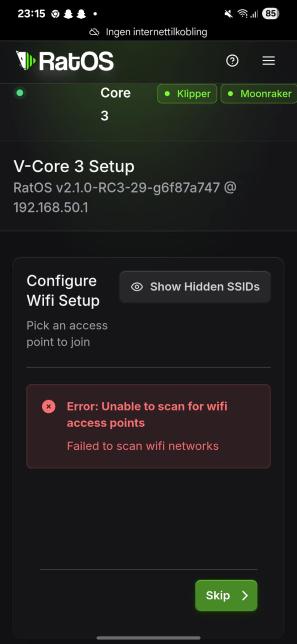The width and height of the screenshot is (297, 644).
Task: Select the Moonraker status badge
Action: pos(259,94)
